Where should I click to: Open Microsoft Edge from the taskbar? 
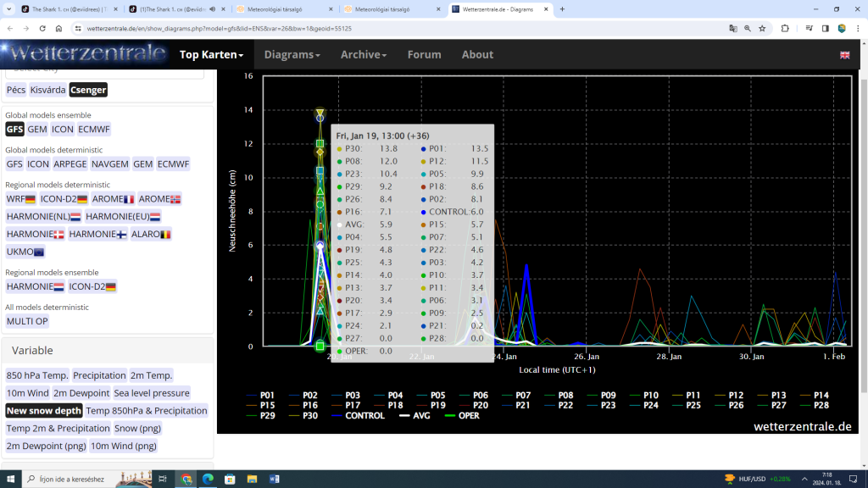point(209,479)
